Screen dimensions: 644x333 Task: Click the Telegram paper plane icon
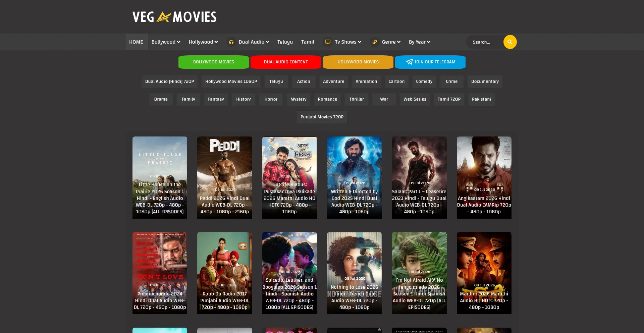click(409, 62)
